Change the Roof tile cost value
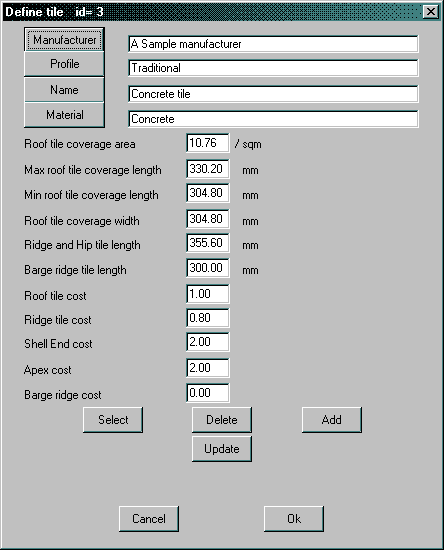The image size is (444, 550). click(208, 294)
